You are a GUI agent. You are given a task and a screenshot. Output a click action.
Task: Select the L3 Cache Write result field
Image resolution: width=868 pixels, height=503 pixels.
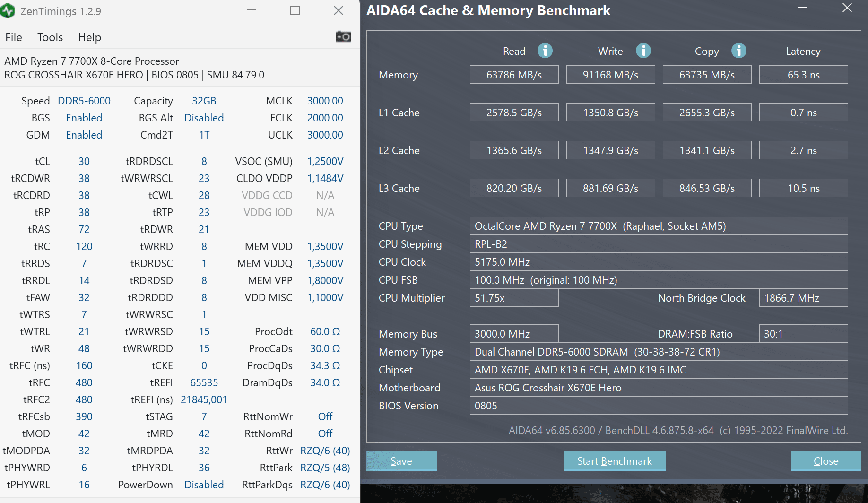coord(610,188)
